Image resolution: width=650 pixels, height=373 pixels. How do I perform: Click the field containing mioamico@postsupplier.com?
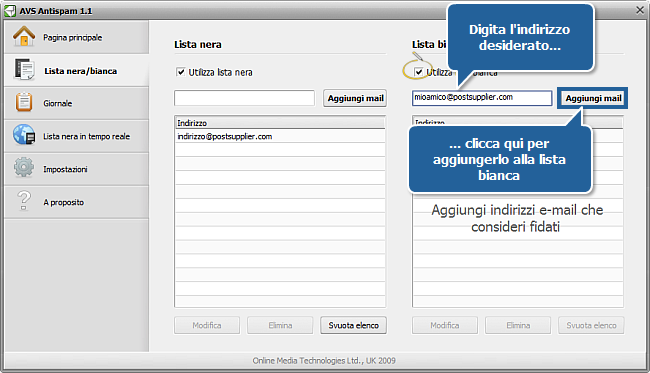pyautogui.click(x=482, y=98)
